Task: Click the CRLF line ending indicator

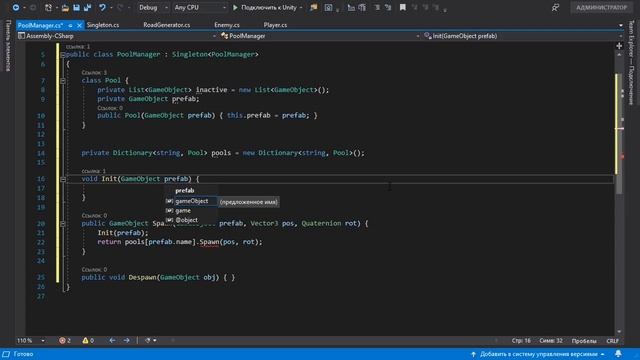Action: click(x=612, y=341)
